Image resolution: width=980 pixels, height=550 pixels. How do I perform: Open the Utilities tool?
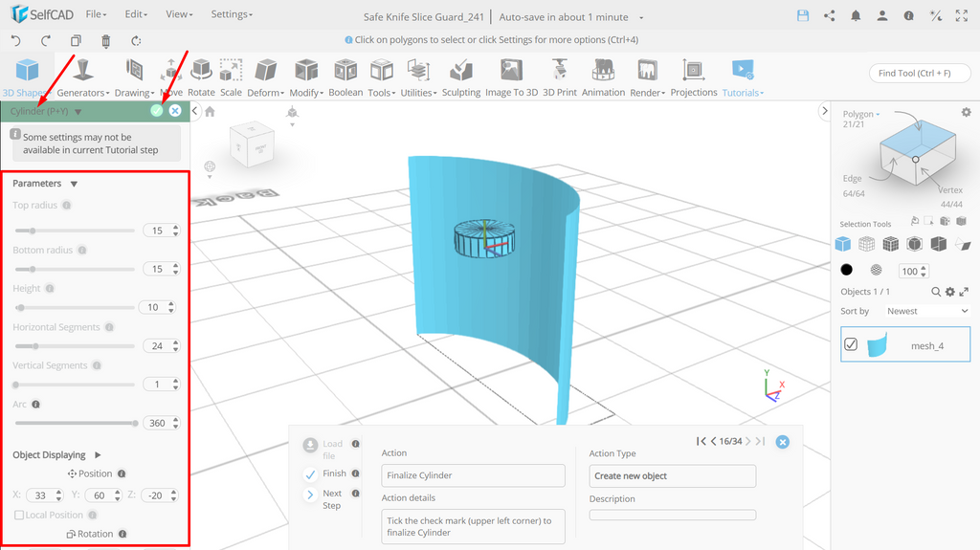(x=418, y=77)
